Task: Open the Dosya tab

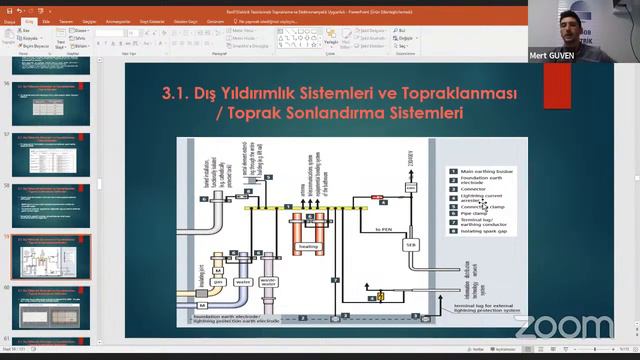Action: pyautogui.click(x=9, y=22)
